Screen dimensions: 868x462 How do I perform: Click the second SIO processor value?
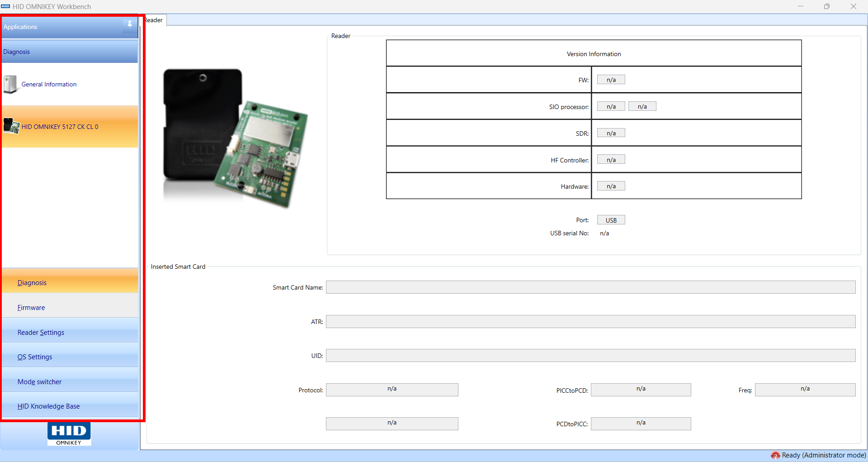pyautogui.click(x=642, y=106)
